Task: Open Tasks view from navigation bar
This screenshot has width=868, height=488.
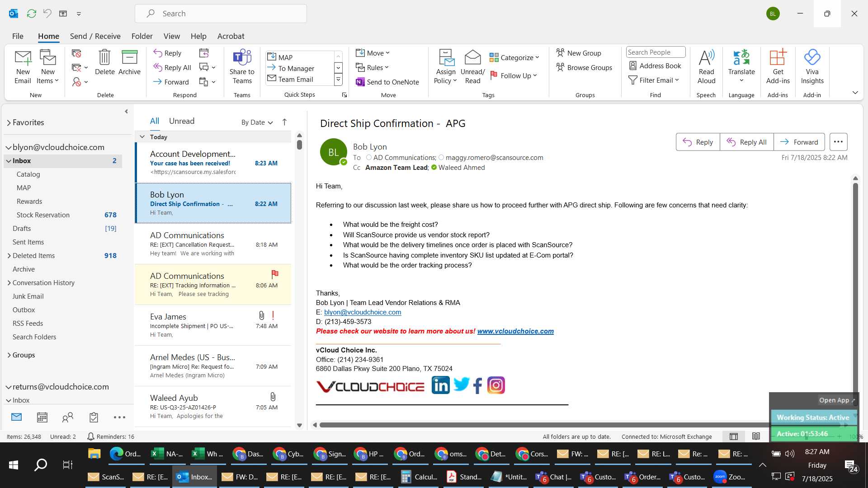Action: click(94, 418)
